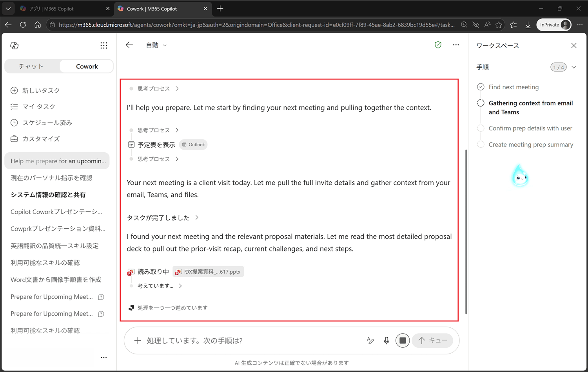The width and height of the screenshot is (588, 372).
Task: Click the plus attach icon in input
Action: tap(138, 341)
